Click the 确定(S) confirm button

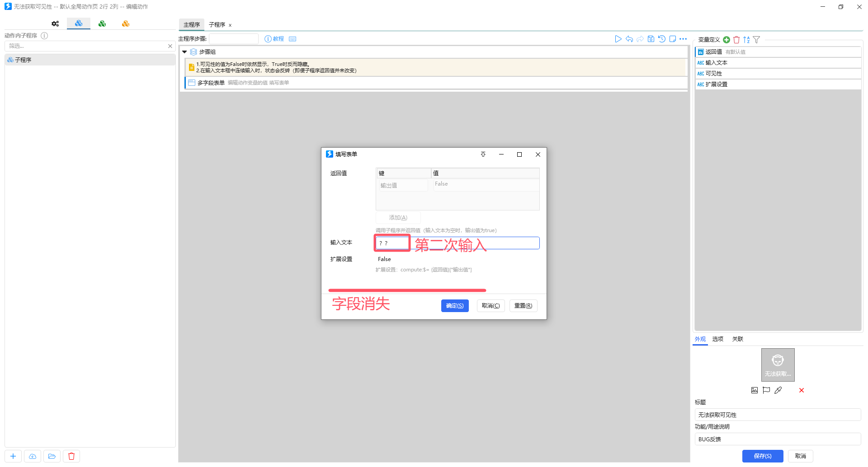click(x=455, y=306)
